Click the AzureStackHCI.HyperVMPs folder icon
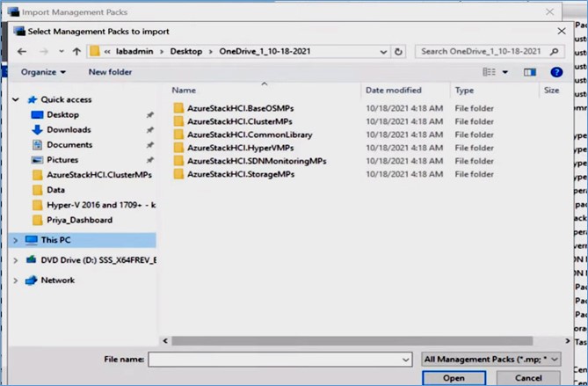 point(178,148)
